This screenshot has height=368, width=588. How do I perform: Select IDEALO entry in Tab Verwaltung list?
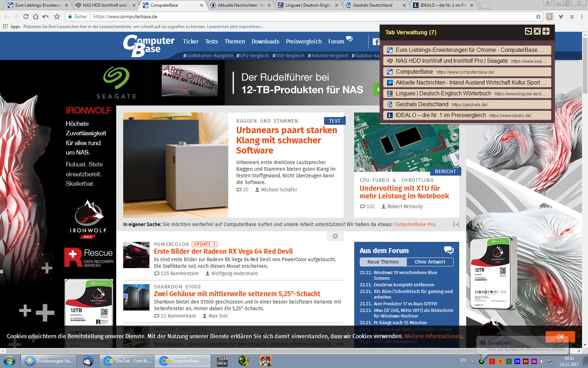pos(467,115)
